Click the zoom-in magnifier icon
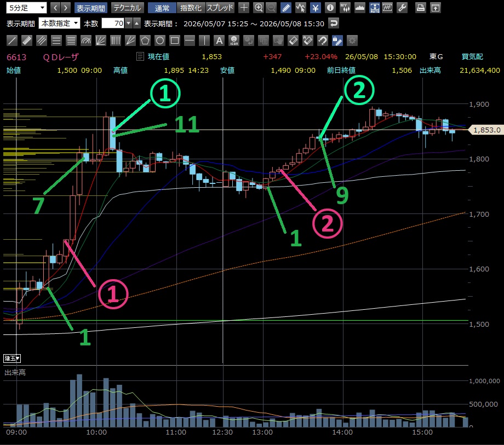Screen dimensions: 504x445 click(x=258, y=8)
